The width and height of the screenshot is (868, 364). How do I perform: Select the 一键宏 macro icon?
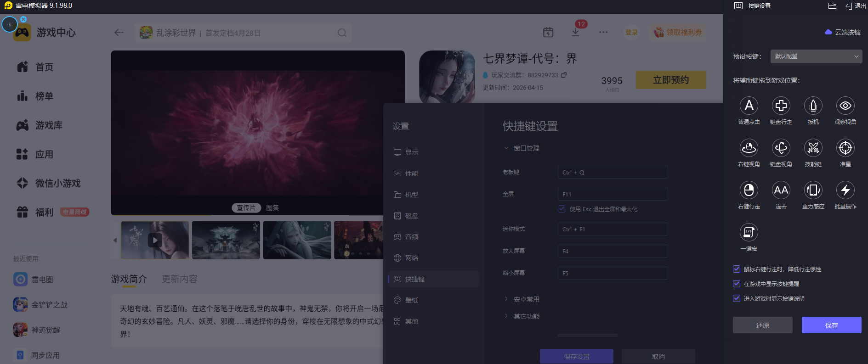pyautogui.click(x=749, y=233)
